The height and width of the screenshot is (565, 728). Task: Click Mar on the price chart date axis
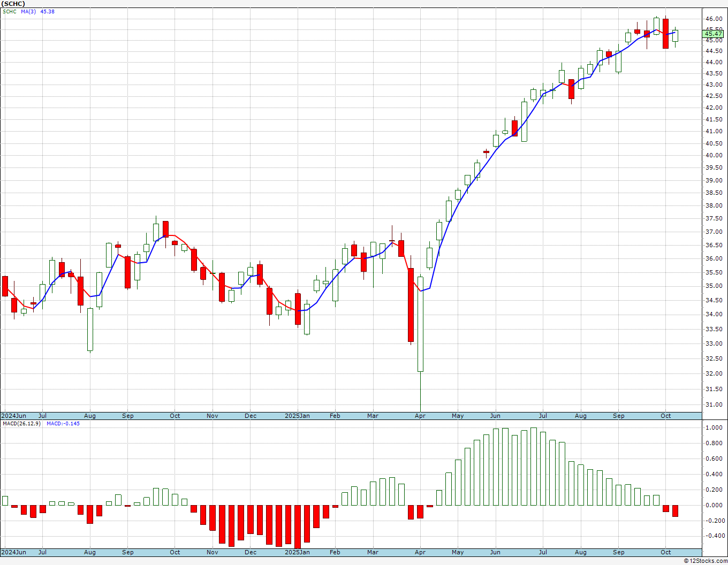tap(373, 416)
